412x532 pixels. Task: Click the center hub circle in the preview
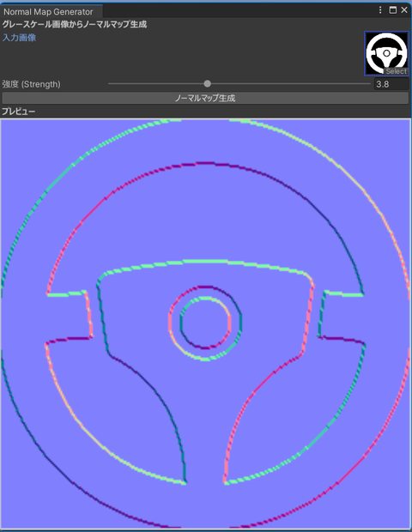pyautogui.click(x=205, y=323)
